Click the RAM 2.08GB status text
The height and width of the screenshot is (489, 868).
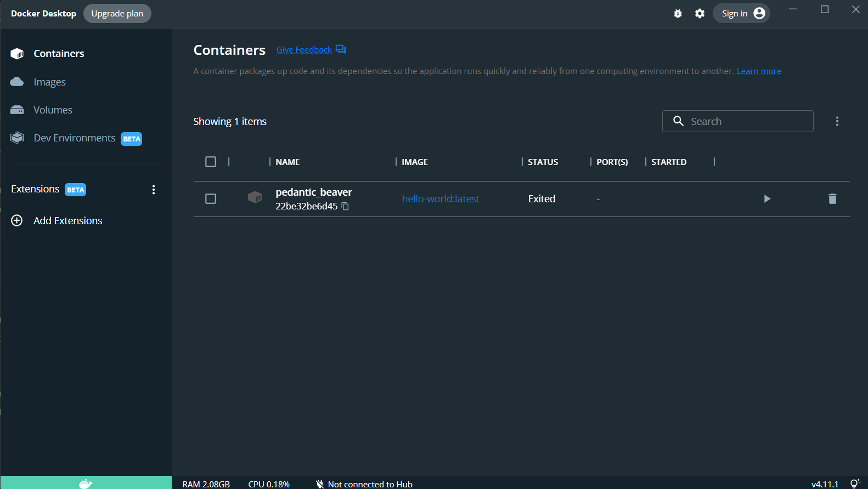pyautogui.click(x=206, y=484)
